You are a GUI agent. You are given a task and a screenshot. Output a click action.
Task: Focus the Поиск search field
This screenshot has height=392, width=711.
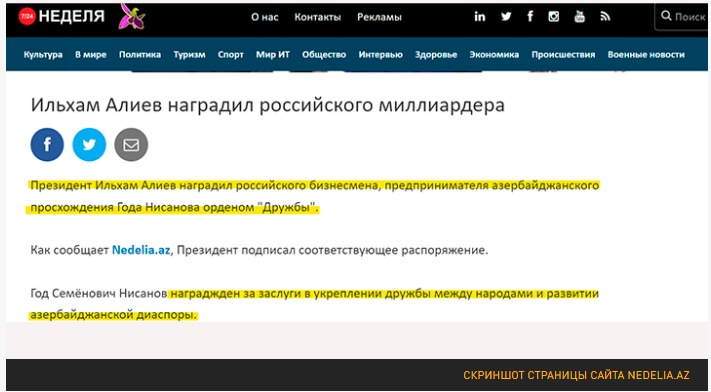[682, 17]
